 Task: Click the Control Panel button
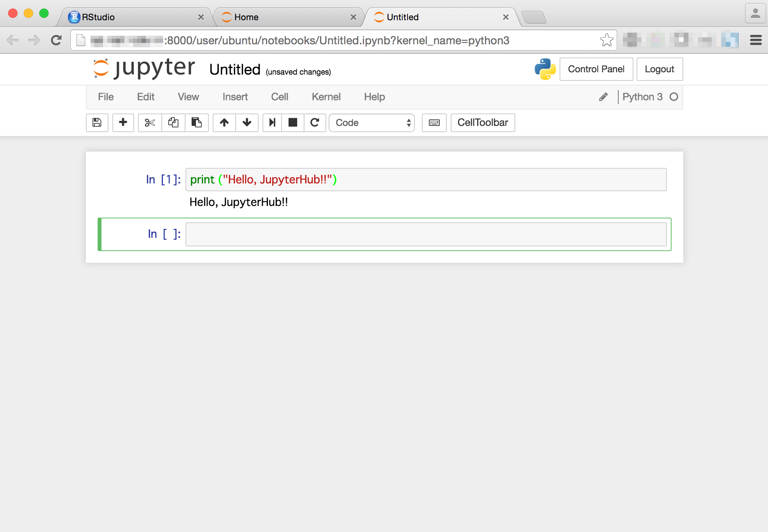tap(596, 69)
